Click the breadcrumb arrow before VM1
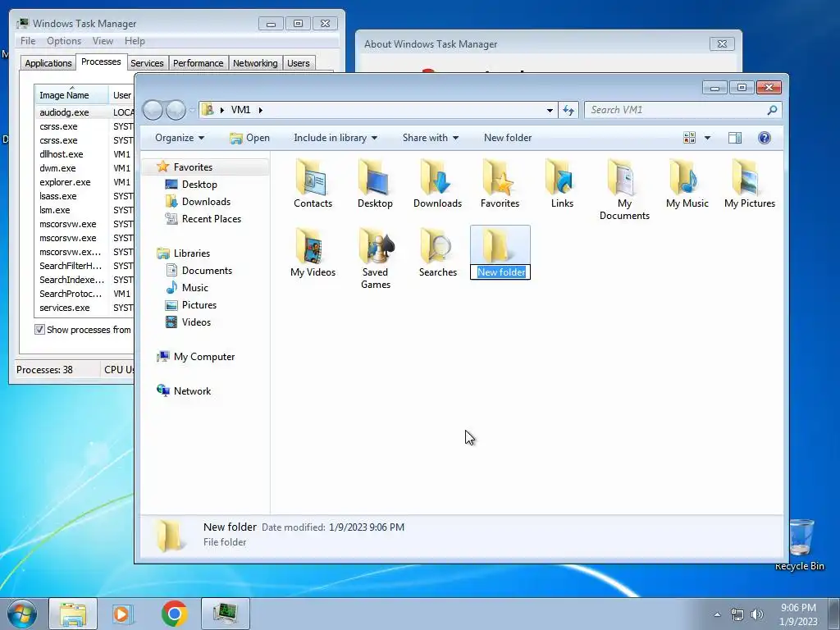Image resolution: width=840 pixels, height=630 pixels. (221, 110)
